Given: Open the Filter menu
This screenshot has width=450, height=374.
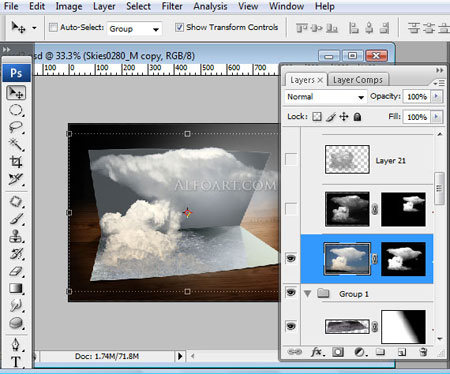Looking at the screenshot, I should pyautogui.click(x=172, y=6).
